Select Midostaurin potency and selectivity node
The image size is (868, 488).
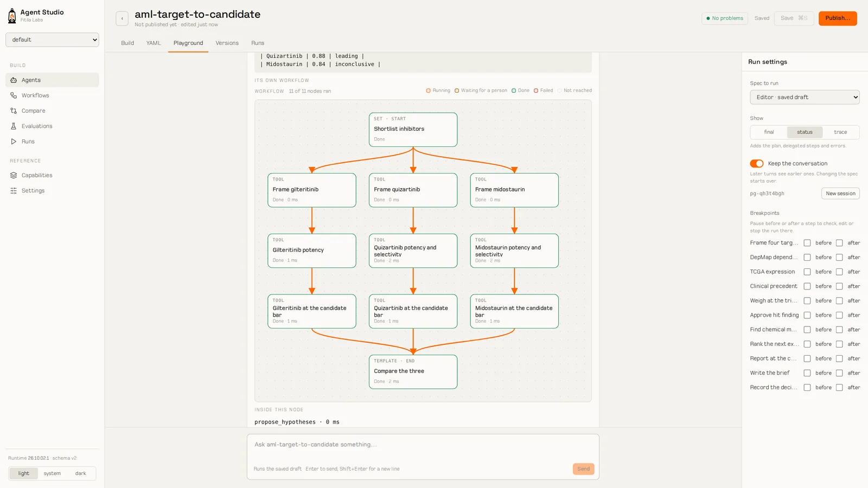(x=514, y=251)
